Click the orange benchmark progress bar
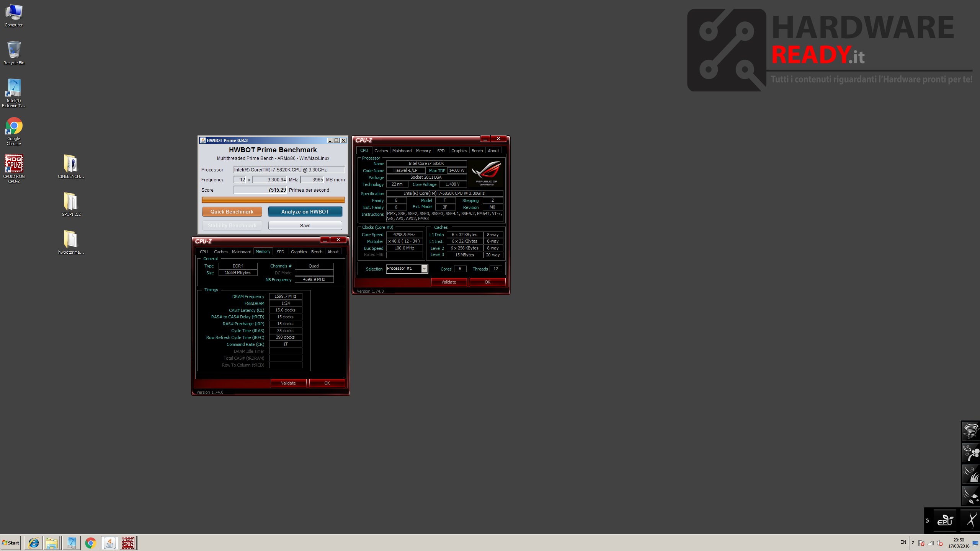980x551 pixels. pyautogui.click(x=273, y=200)
